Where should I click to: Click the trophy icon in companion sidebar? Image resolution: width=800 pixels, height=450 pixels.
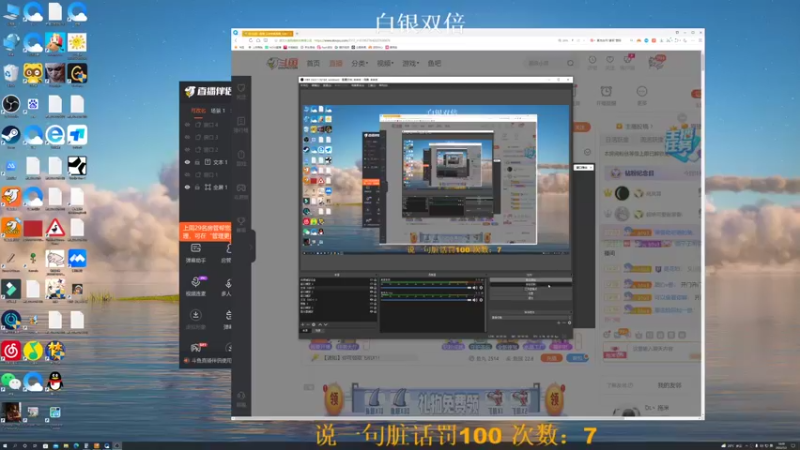click(241, 221)
